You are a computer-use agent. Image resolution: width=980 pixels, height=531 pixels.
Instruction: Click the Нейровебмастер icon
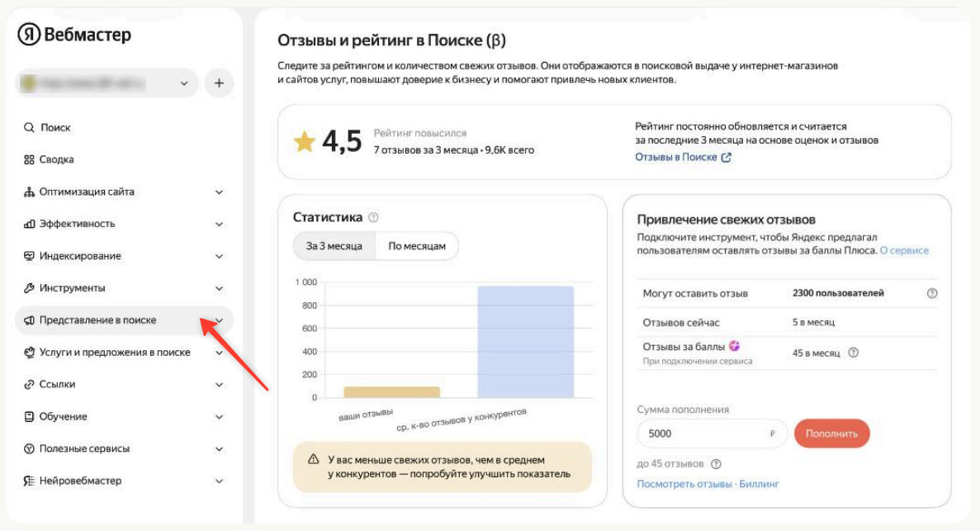point(29,481)
